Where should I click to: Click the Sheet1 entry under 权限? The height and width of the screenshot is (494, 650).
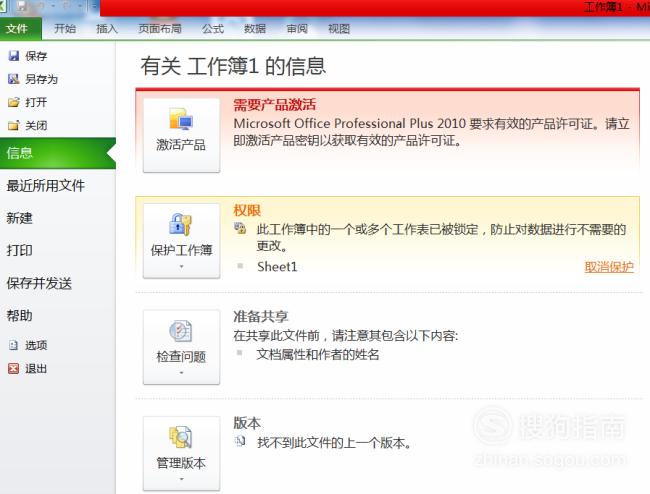pyautogui.click(x=277, y=267)
